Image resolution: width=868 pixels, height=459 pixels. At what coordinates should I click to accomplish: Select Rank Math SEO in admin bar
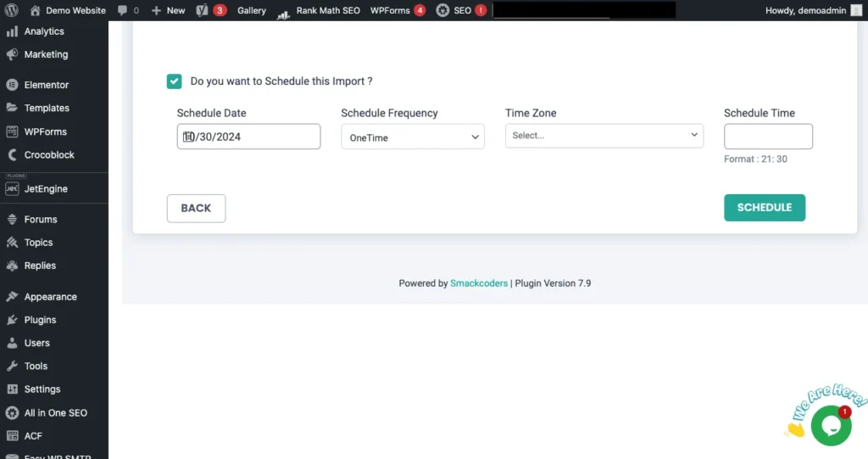click(319, 10)
